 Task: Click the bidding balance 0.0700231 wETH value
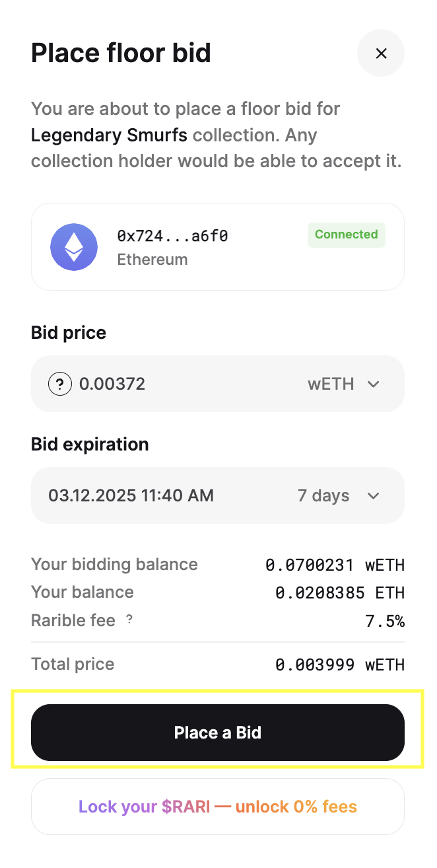point(335,565)
